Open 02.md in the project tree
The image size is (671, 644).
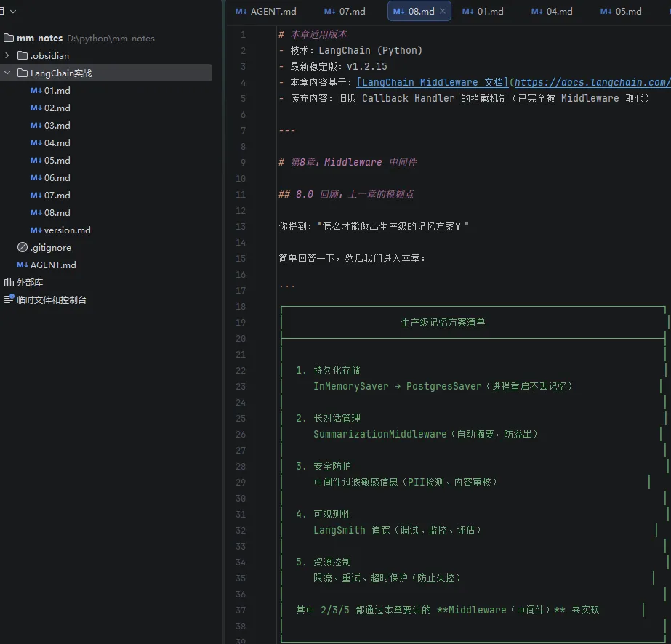(x=57, y=108)
